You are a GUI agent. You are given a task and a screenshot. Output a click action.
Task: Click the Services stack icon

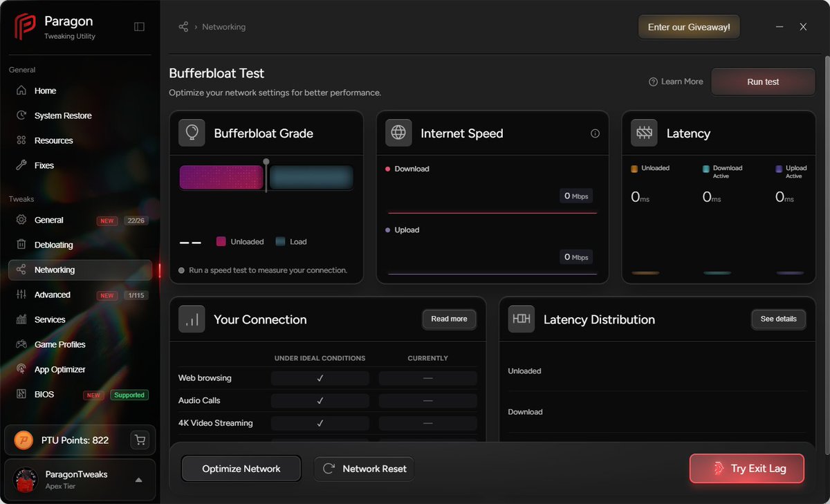[x=21, y=319]
